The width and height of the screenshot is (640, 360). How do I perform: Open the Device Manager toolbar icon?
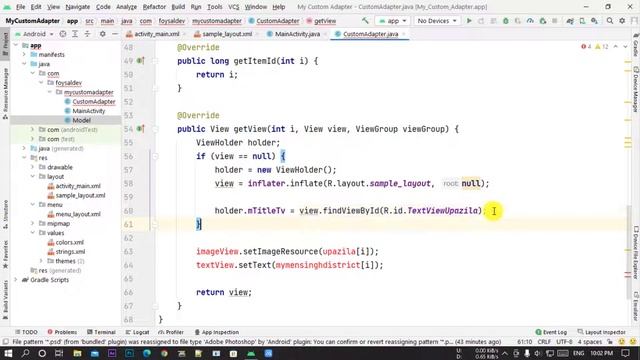pyautogui.click(x=582, y=20)
